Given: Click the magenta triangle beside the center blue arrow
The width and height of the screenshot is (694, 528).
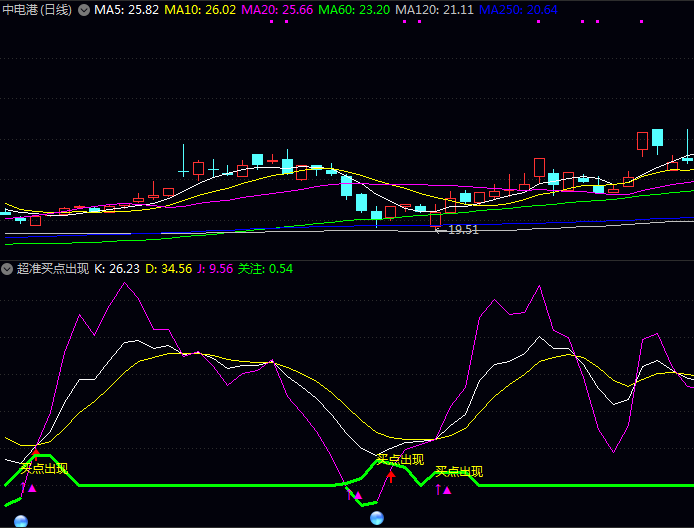Looking at the screenshot, I should coord(358,495).
